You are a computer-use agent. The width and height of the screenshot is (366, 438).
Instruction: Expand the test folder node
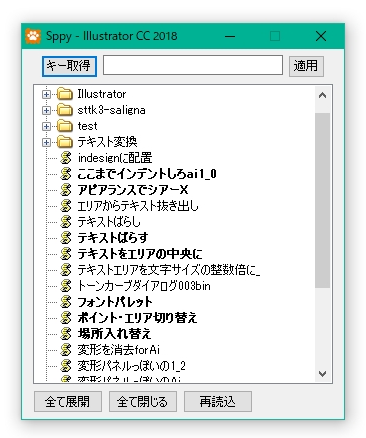[x=46, y=127]
